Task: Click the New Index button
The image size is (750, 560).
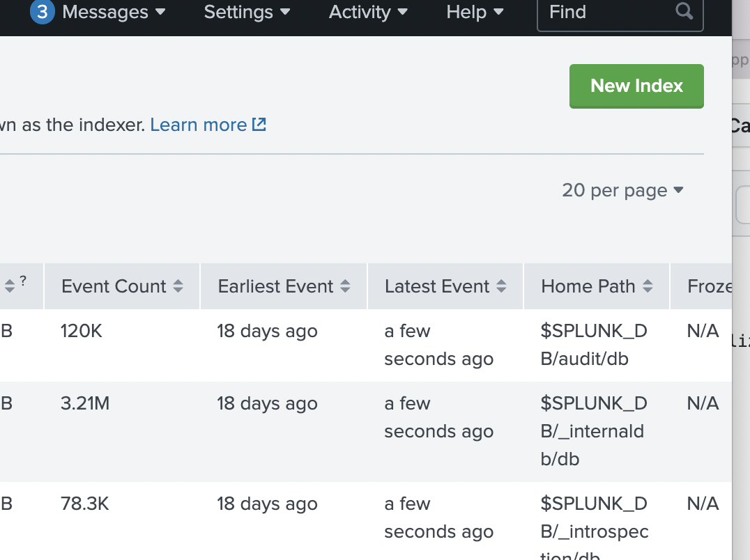Action: point(636,86)
